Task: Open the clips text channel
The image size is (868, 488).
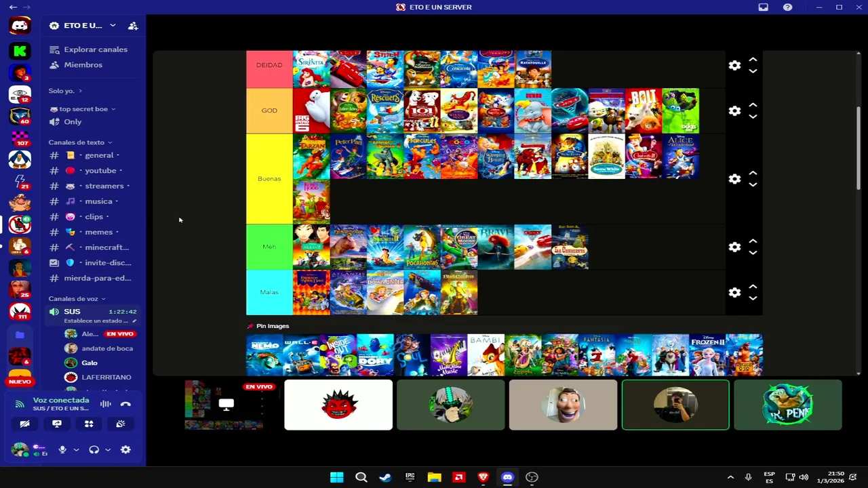Action: pyautogui.click(x=91, y=217)
